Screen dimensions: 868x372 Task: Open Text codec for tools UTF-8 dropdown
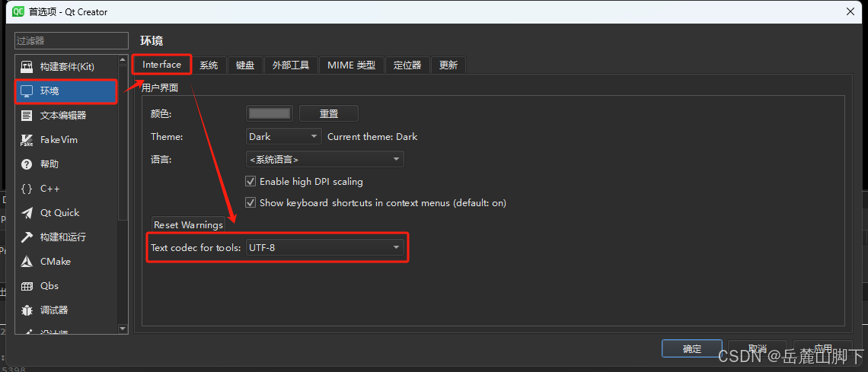(x=324, y=248)
